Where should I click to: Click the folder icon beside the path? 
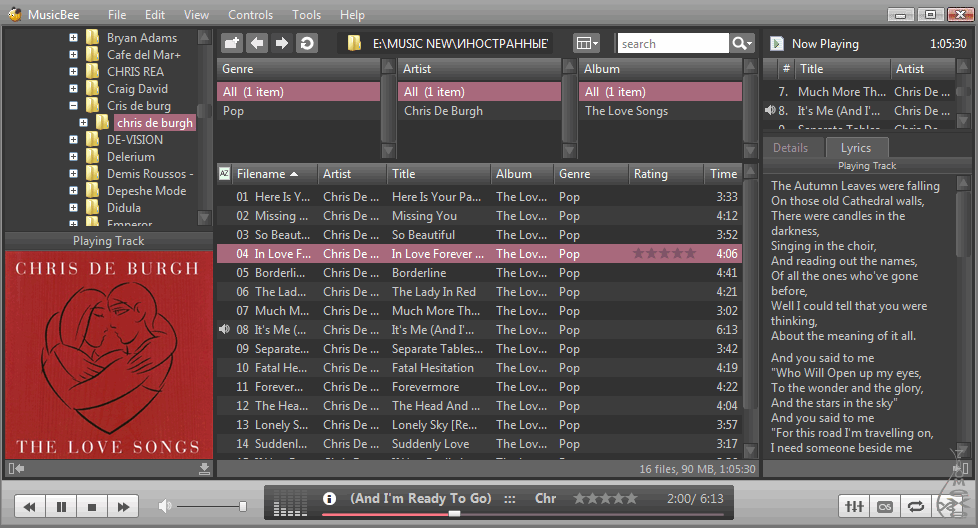point(354,43)
